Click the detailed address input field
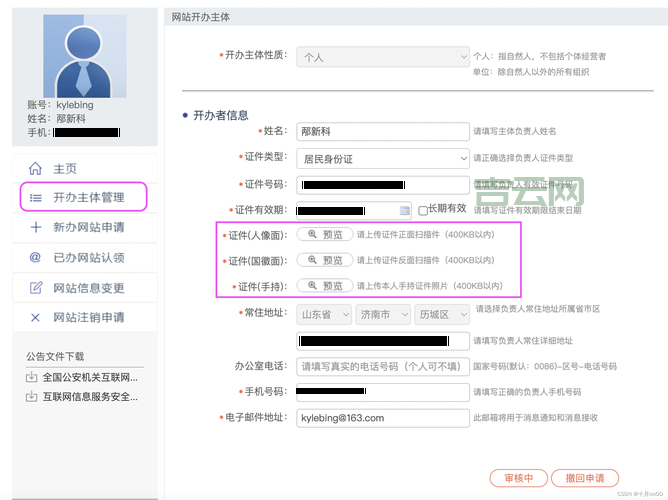This screenshot has width=668, height=500. point(383,341)
